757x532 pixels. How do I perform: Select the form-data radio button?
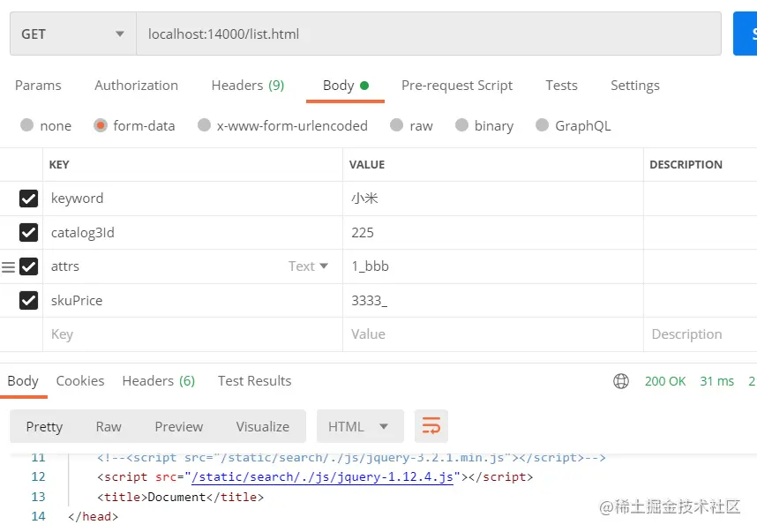[x=101, y=125]
